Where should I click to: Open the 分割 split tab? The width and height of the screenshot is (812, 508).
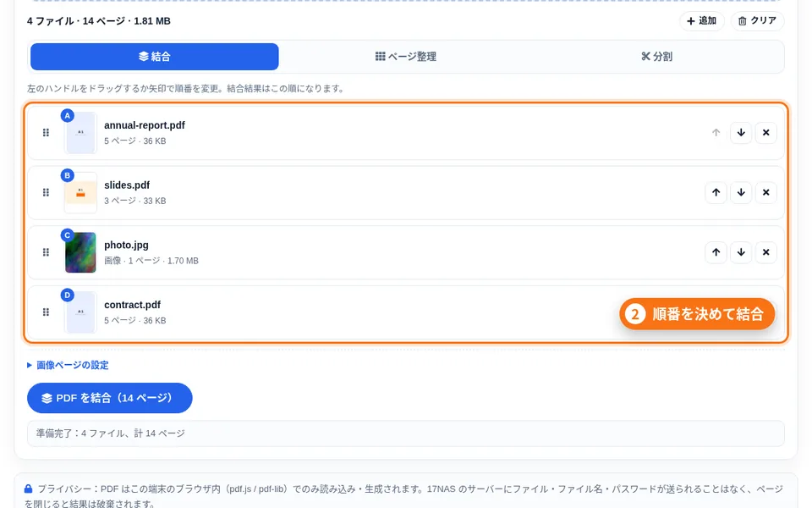point(656,57)
